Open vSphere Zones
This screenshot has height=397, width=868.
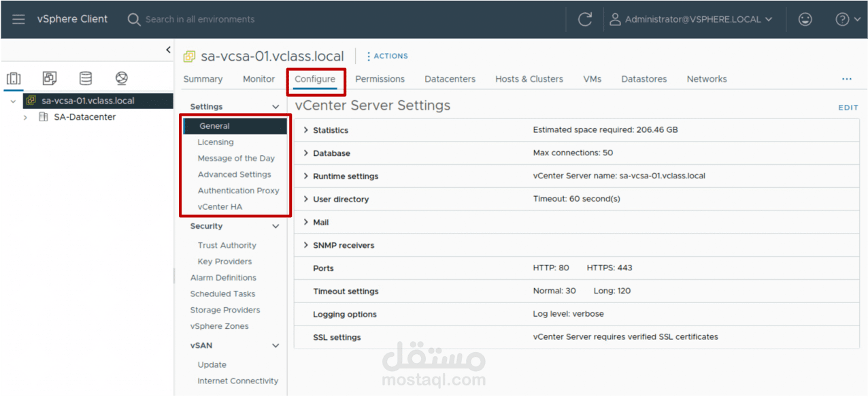219,327
